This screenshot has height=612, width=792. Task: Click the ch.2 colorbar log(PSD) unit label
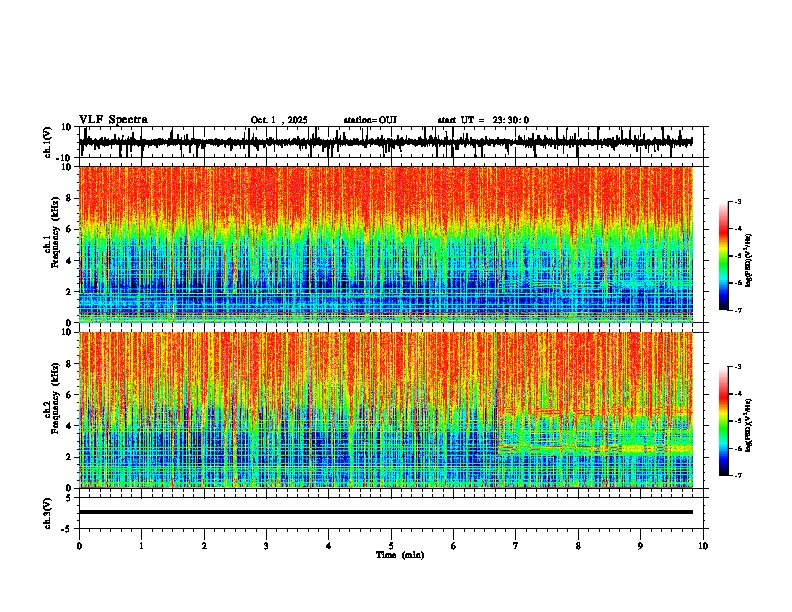(x=749, y=425)
